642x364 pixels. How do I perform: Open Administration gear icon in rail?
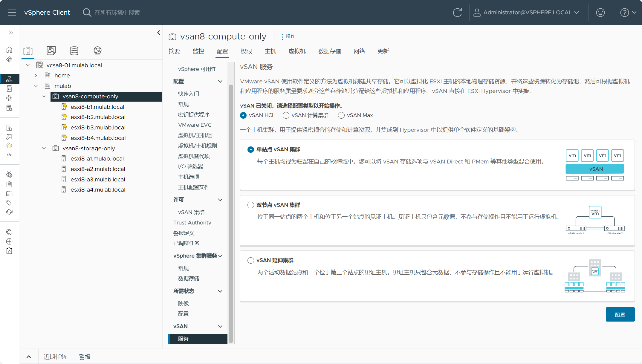click(9, 174)
